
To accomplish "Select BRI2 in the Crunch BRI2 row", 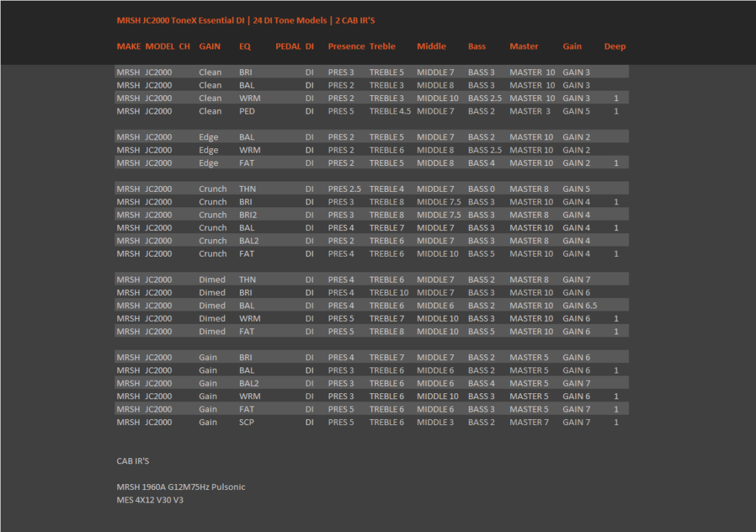I will pos(248,215).
